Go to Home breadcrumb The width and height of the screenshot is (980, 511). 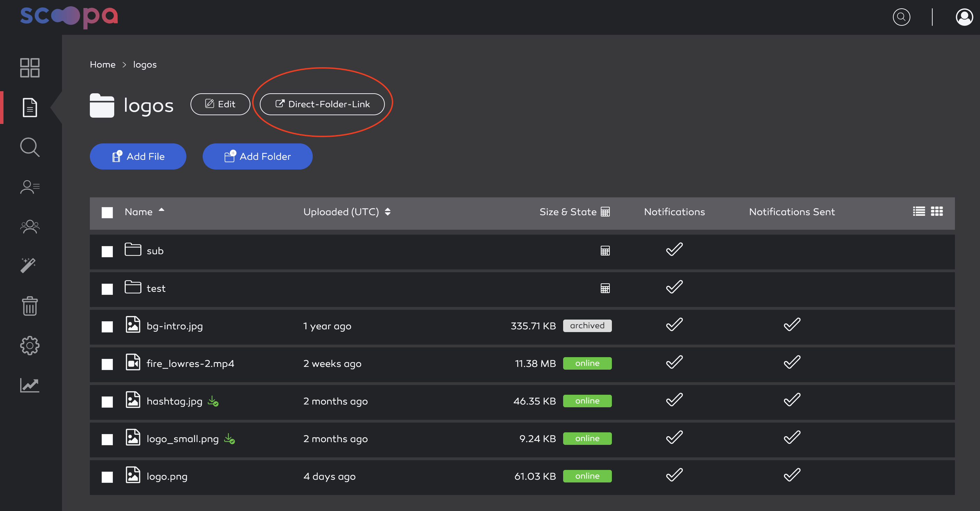coord(102,65)
